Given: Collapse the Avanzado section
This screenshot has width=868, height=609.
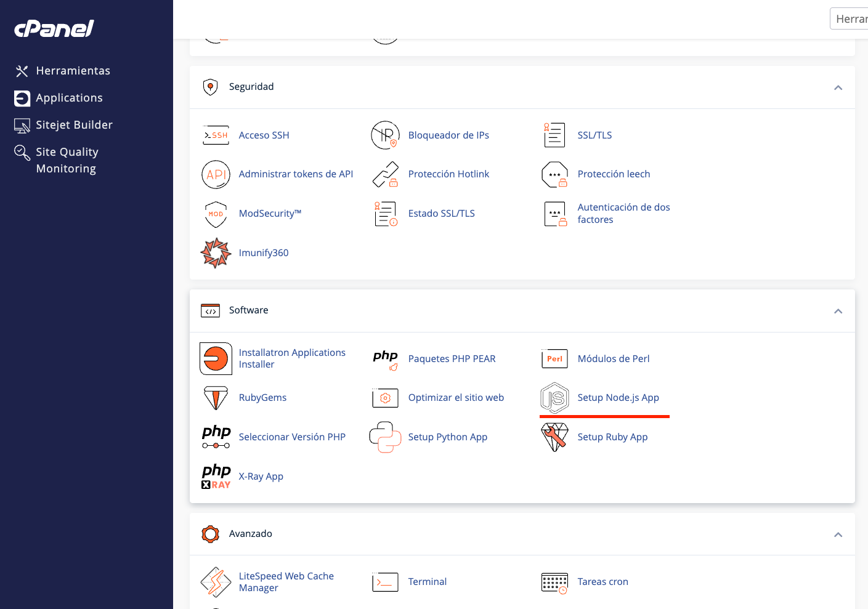Looking at the screenshot, I should (x=838, y=534).
